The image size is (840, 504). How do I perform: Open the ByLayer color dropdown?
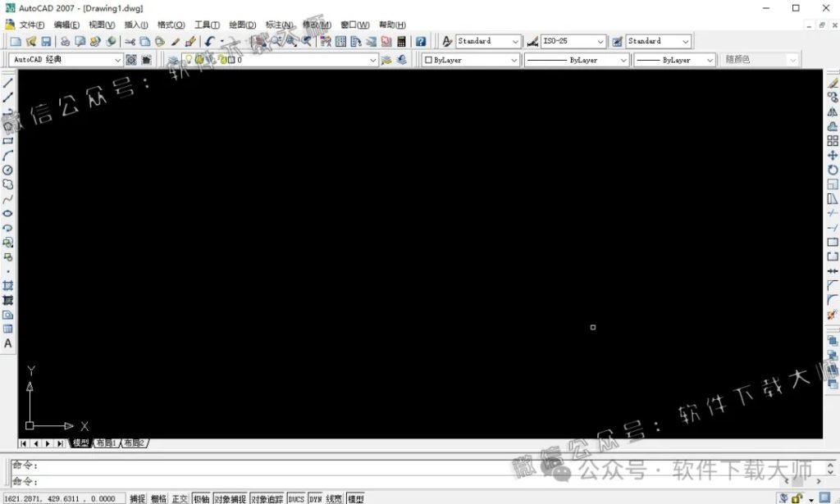(514, 59)
